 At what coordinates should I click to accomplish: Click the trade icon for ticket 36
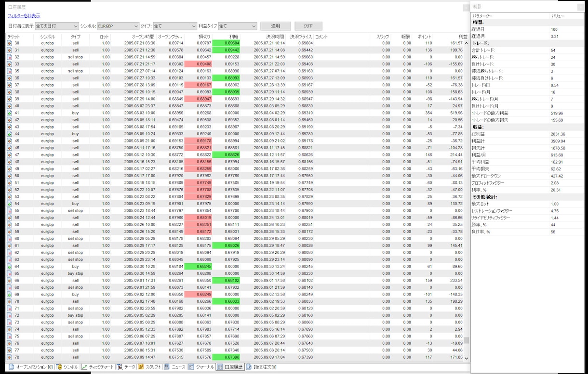[x=9, y=78]
